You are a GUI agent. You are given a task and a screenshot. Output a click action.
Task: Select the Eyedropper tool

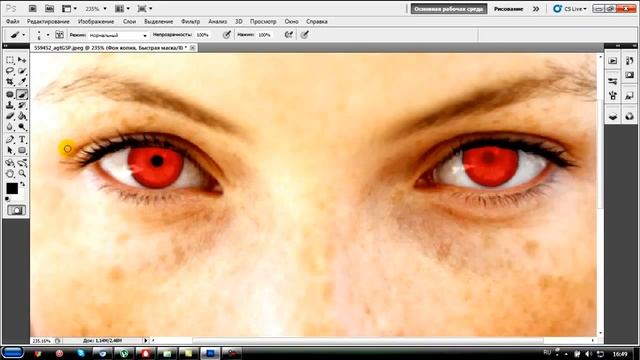click(22, 82)
